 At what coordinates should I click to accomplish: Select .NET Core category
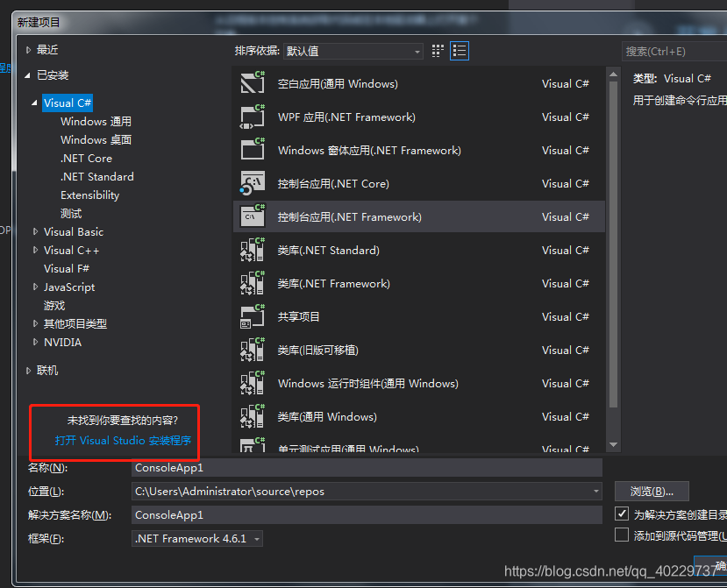tap(86, 159)
